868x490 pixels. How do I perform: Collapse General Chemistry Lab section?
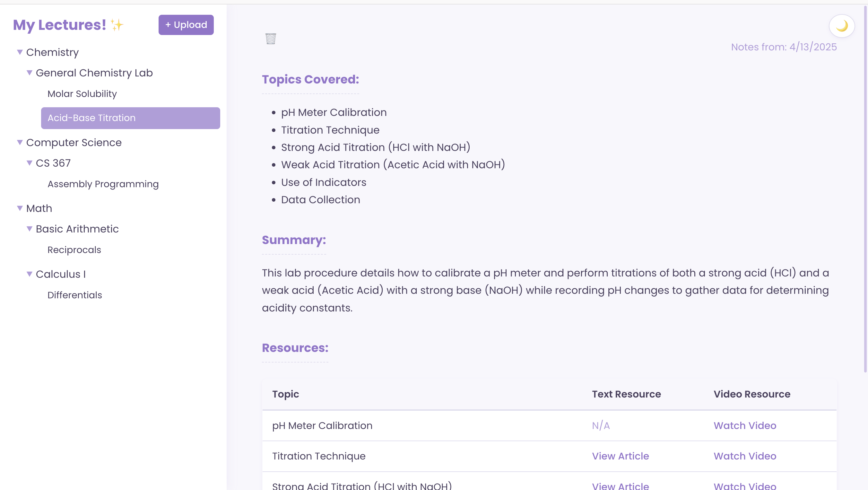pos(30,73)
